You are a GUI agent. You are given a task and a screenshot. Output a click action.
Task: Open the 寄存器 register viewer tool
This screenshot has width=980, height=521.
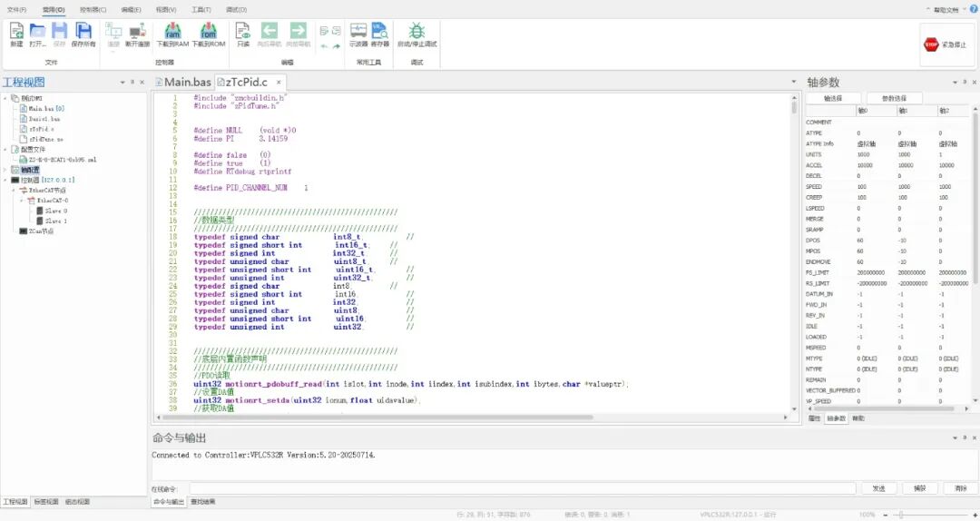[x=379, y=31]
